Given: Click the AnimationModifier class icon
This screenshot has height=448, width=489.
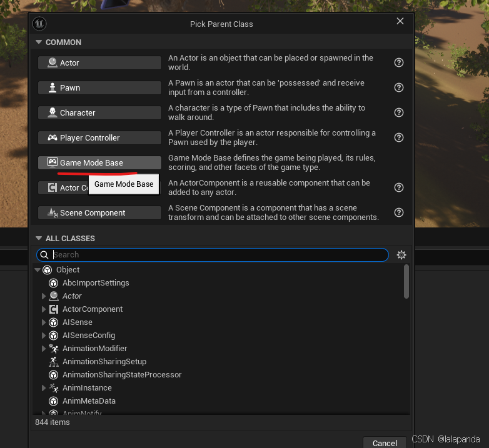Looking at the screenshot, I should tap(54, 348).
